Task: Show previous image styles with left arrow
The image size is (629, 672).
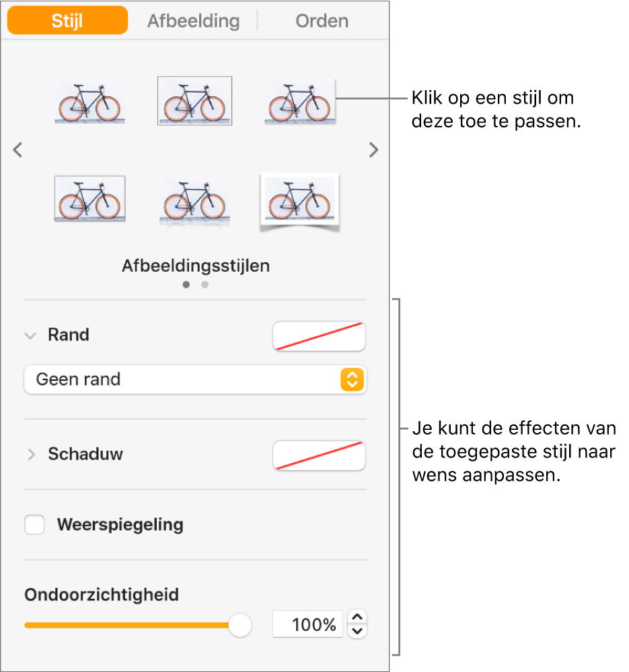Action: [x=18, y=150]
